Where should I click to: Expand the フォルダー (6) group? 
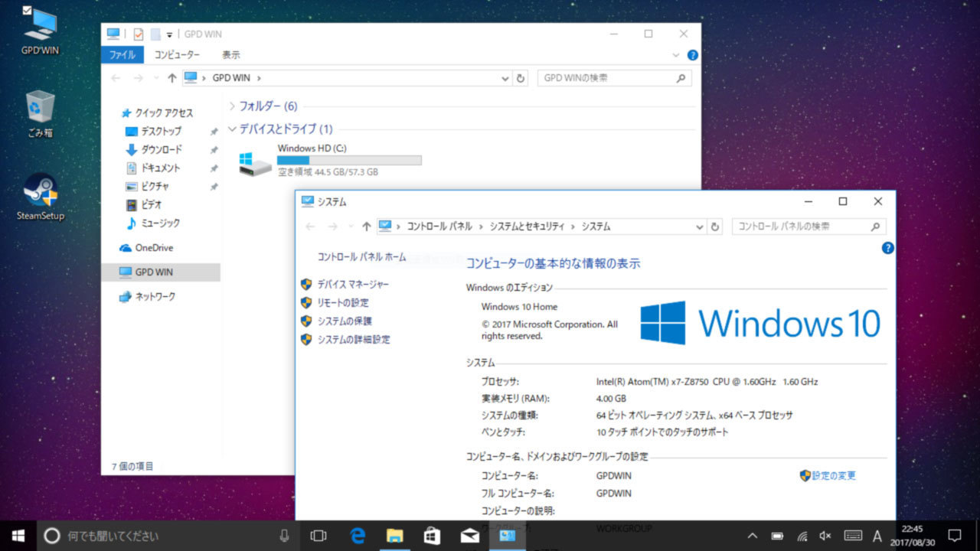pos(232,106)
